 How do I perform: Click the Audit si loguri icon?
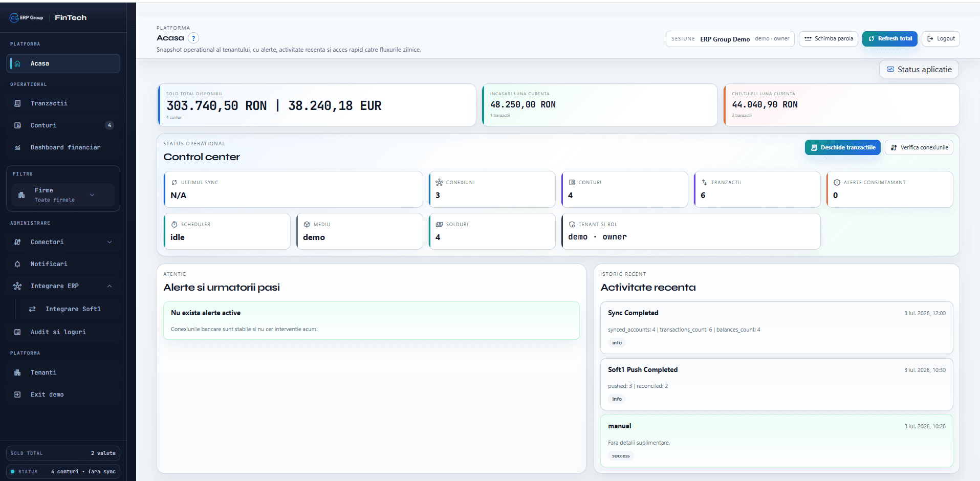(x=17, y=332)
